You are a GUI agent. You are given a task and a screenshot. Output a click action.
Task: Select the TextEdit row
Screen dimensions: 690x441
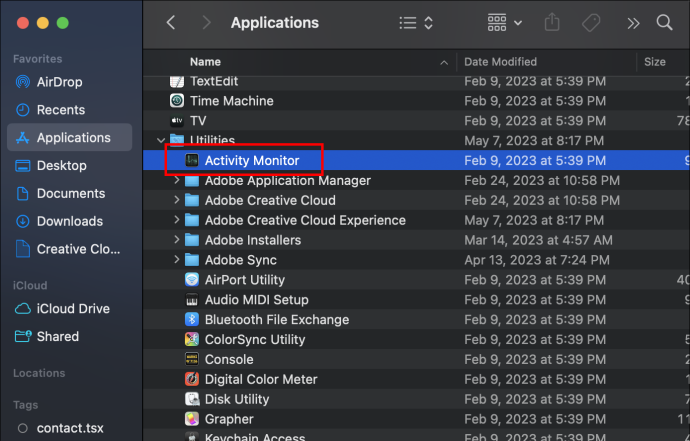point(416,81)
